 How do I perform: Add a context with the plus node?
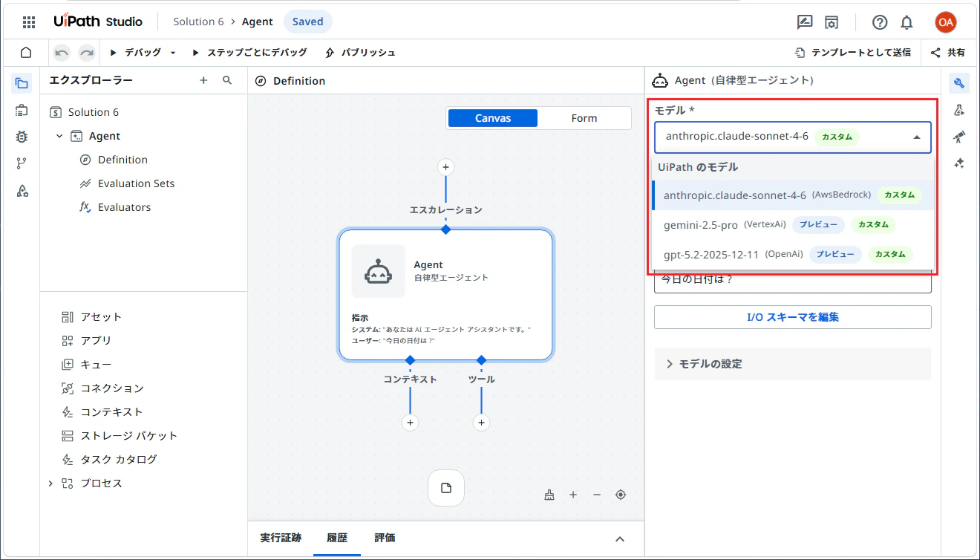pos(410,423)
